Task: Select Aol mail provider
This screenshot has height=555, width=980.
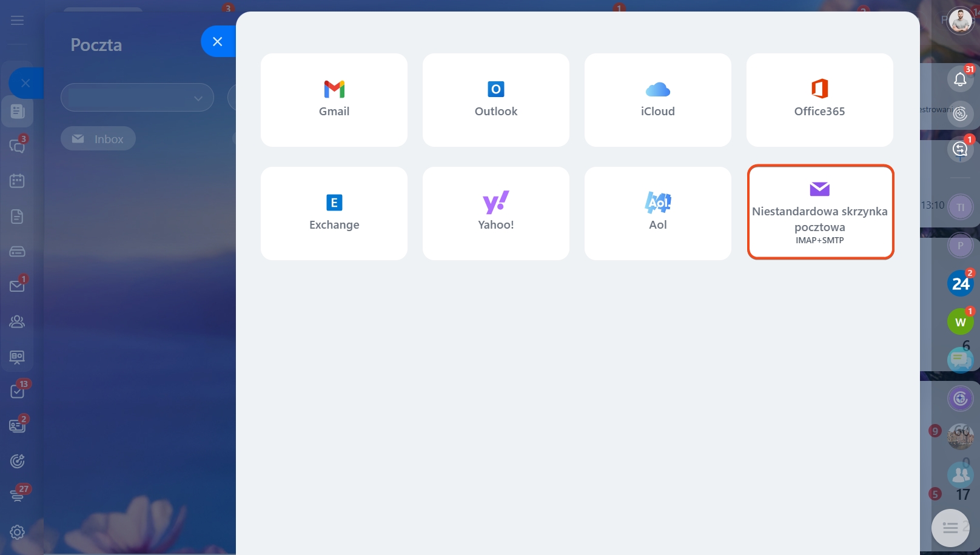Action: tap(658, 214)
